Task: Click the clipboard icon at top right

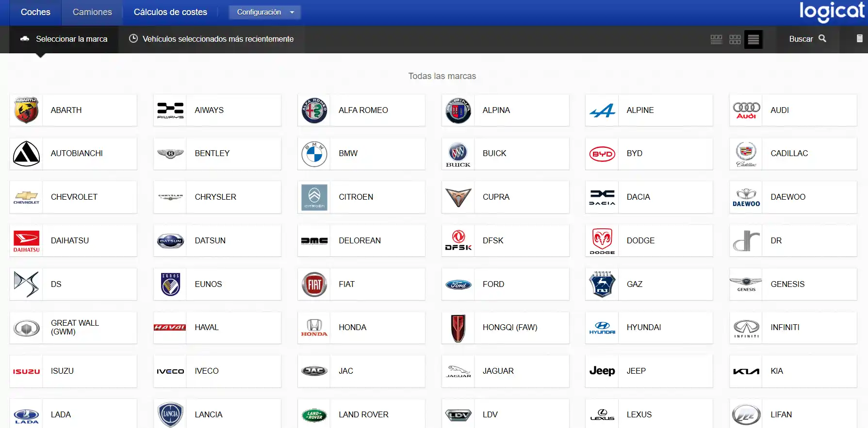Action: (x=859, y=38)
